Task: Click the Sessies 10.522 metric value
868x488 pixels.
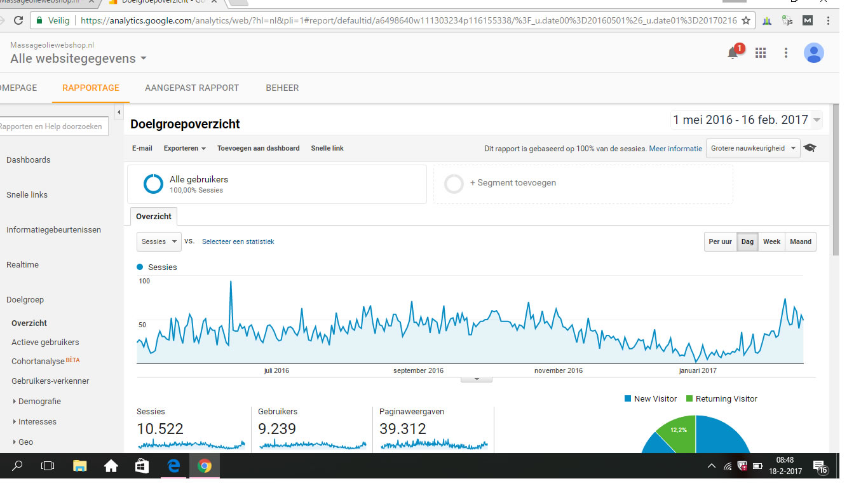Action: tap(160, 429)
